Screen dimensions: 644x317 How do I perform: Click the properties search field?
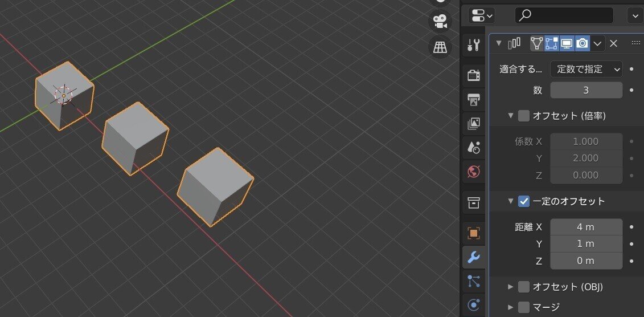point(564,15)
